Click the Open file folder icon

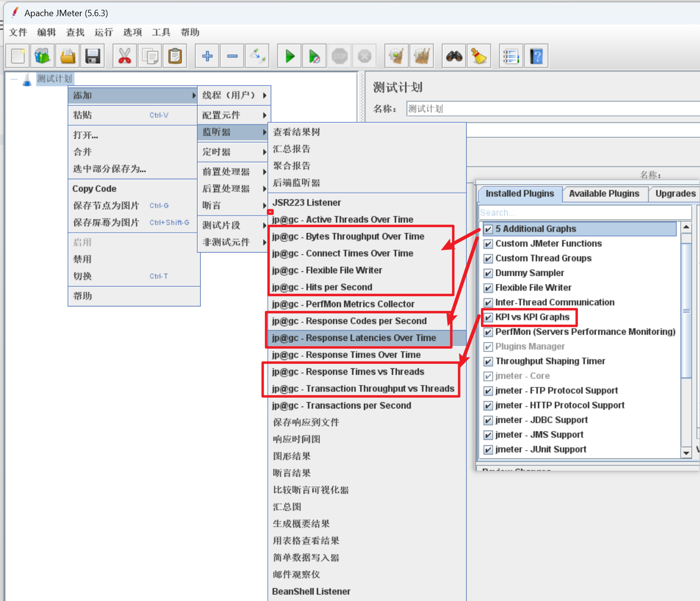tap(68, 56)
